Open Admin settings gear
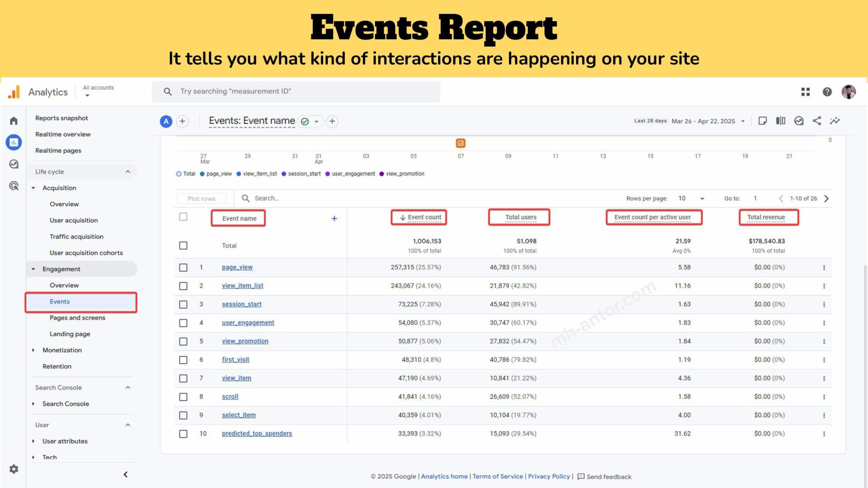Screen dimensions: 868x488 coord(14,469)
